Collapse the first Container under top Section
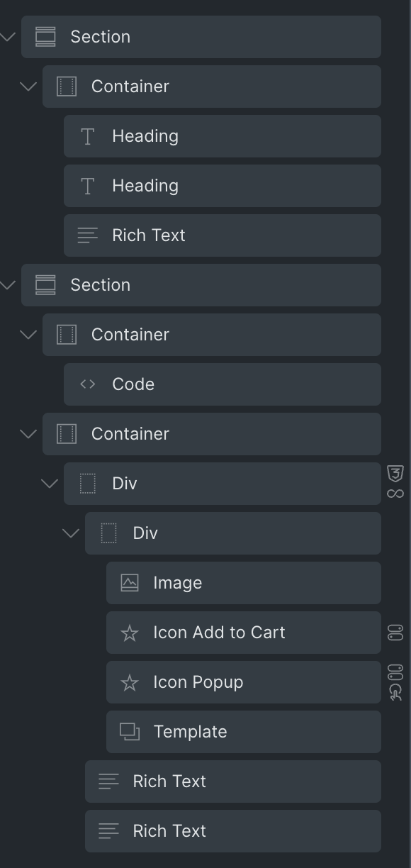 (x=28, y=87)
